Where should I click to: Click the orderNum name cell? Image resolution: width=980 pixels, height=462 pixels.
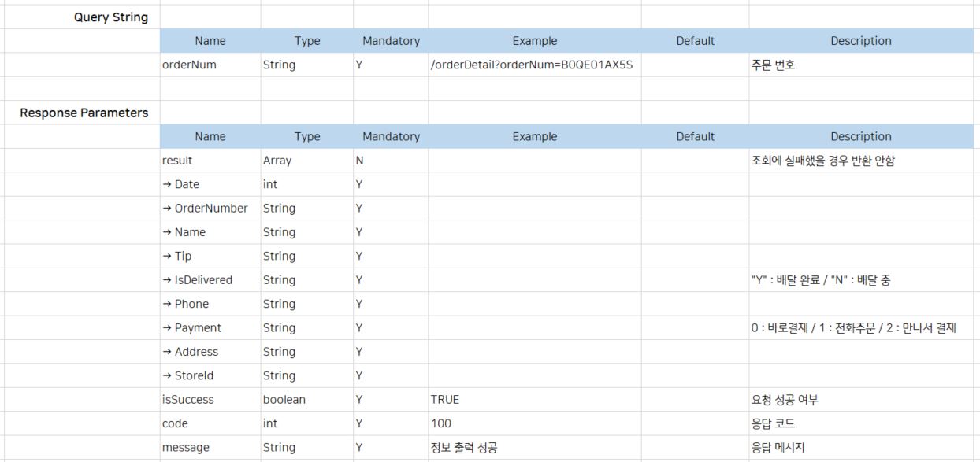coord(189,65)
